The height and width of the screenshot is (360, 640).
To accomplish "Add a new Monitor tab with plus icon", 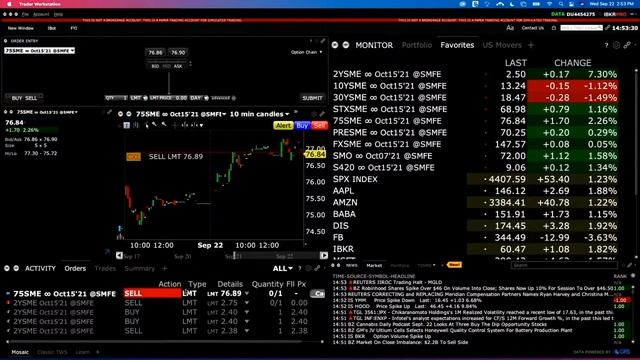I will click(531, 45).
